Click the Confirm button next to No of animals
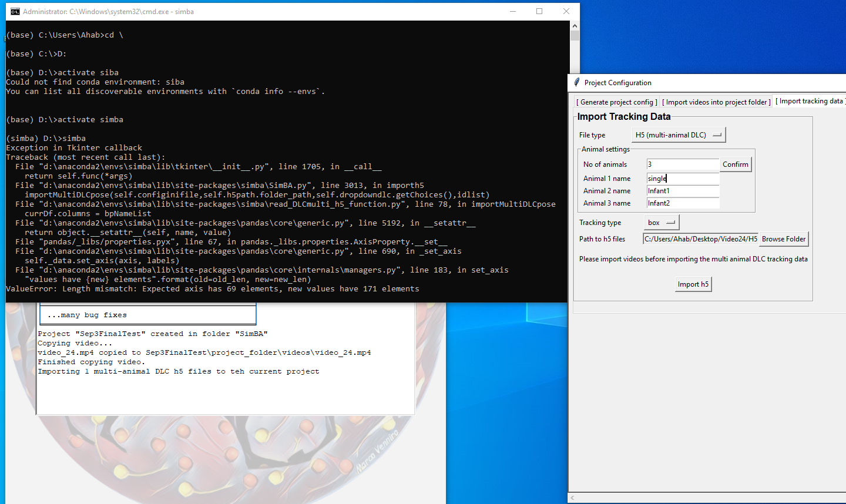The image size is (846, 504). (735, 164)
